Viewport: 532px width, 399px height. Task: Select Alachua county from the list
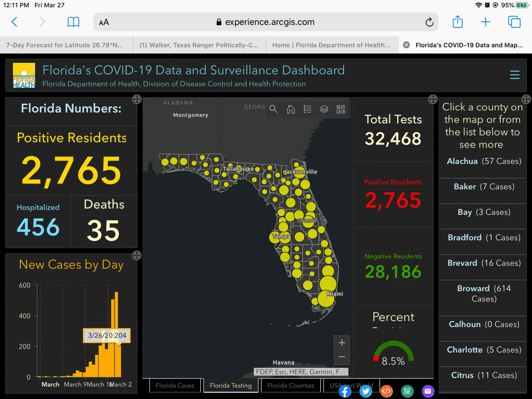click(x=483, y=161)
